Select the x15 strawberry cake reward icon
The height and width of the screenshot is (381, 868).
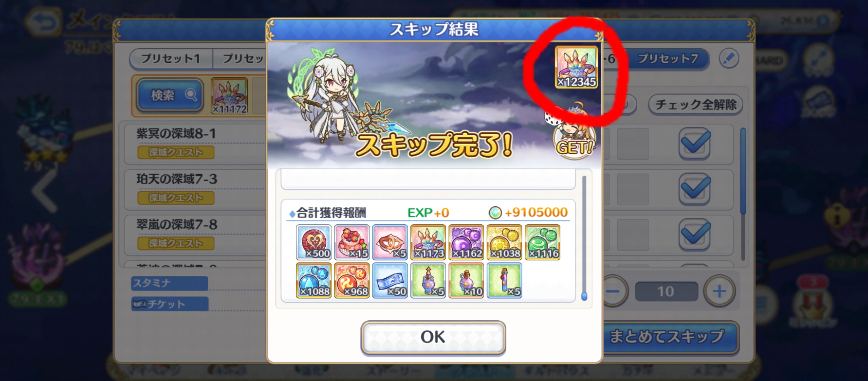tap(352, 242)
